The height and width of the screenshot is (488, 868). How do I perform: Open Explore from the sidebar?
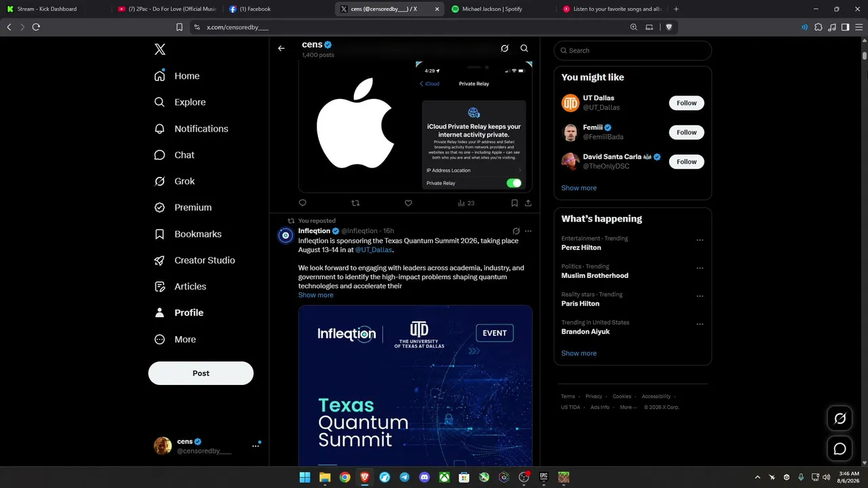(x=180, y=102)
